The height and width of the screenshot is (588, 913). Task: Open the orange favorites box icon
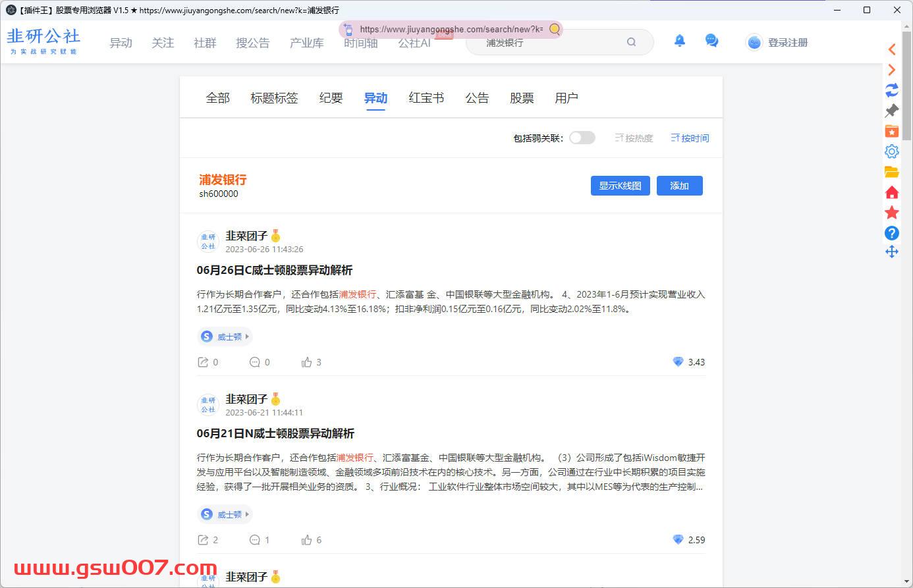pyautogui.click(x=892, y=131)
